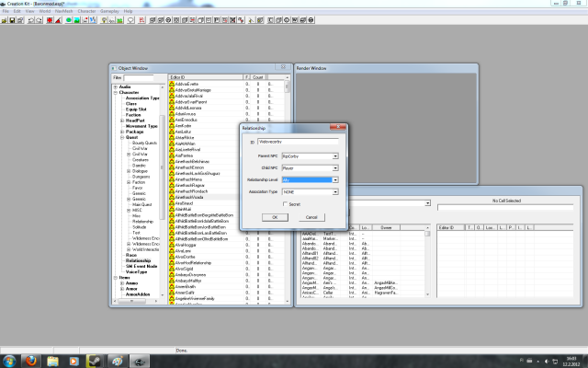Enable the Secret checkbox
This screenshot has width=588, height=368.
point(287,204)
